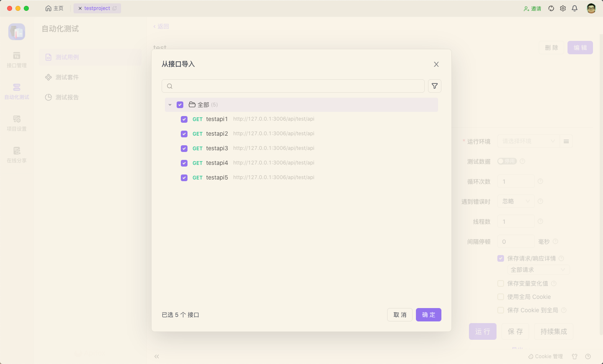Click the 删除 button
Viewport: 603px width, 364px height.
(552, 48)
